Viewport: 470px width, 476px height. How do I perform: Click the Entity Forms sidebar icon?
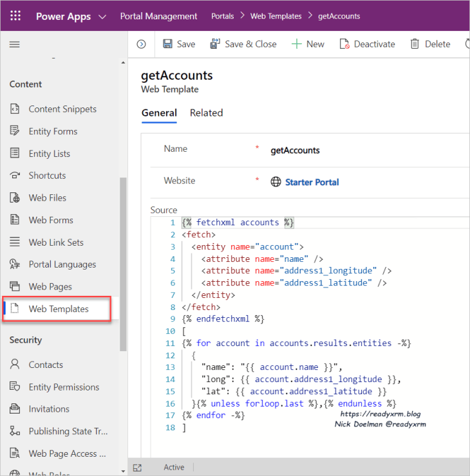click(15, 131)
